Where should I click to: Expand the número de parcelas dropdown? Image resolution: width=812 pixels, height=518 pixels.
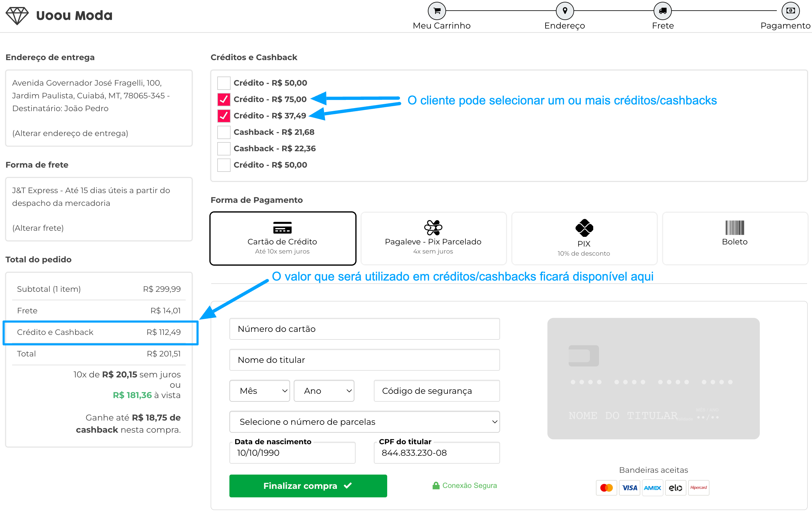click(x=364, y=422)
